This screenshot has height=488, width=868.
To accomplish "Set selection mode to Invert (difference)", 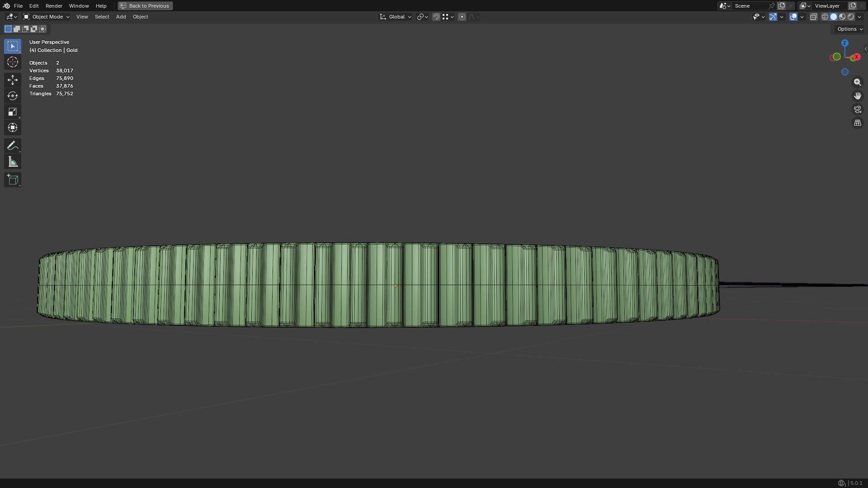I will (x=34, y=29).
